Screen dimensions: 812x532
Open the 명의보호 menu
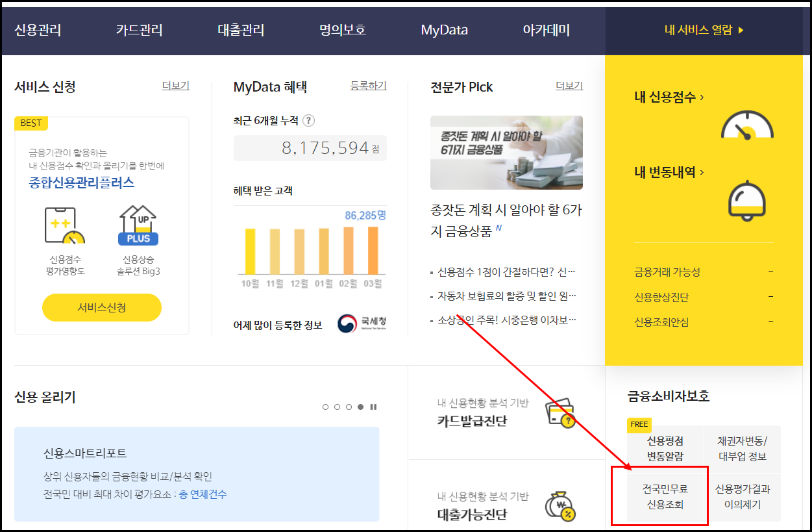tap(343, 30)
